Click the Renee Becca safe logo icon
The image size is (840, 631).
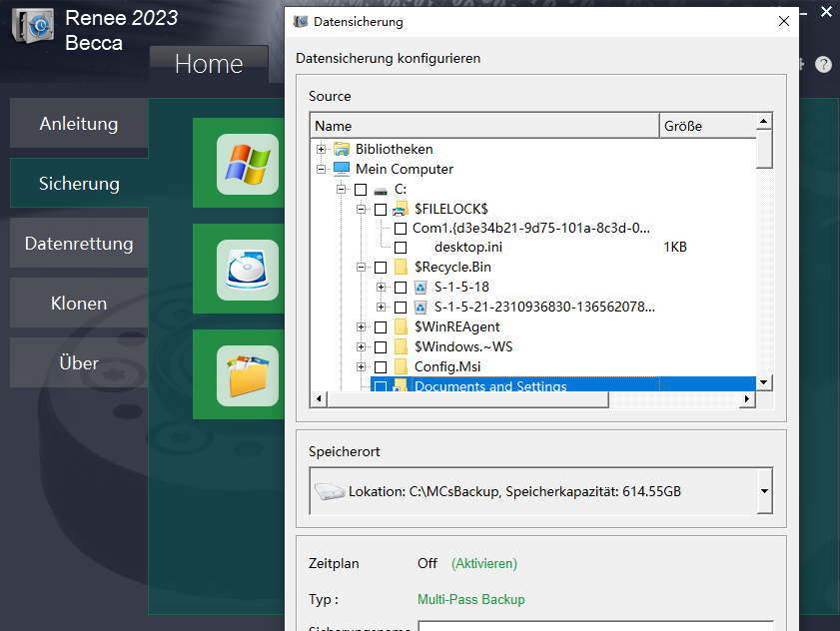point(33,26)
